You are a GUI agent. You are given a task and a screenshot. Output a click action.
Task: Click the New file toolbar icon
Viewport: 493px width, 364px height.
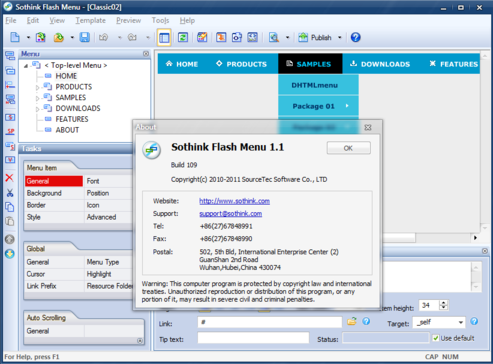15,37
